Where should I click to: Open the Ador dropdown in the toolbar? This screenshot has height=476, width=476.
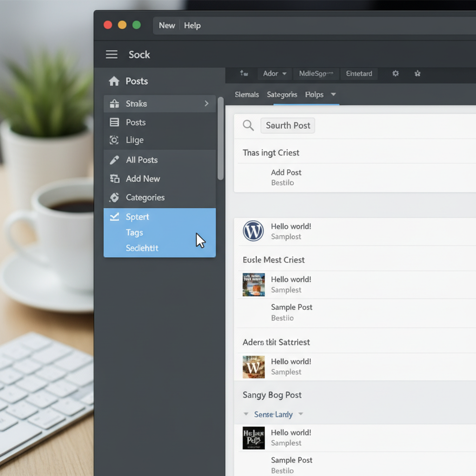click(x=274, y=73)
